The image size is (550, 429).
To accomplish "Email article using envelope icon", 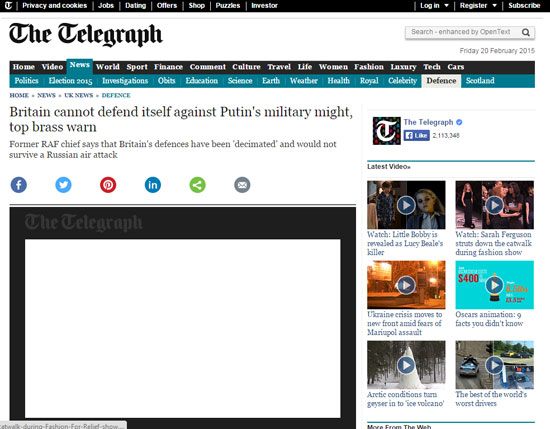I will [x=242, y=185].
